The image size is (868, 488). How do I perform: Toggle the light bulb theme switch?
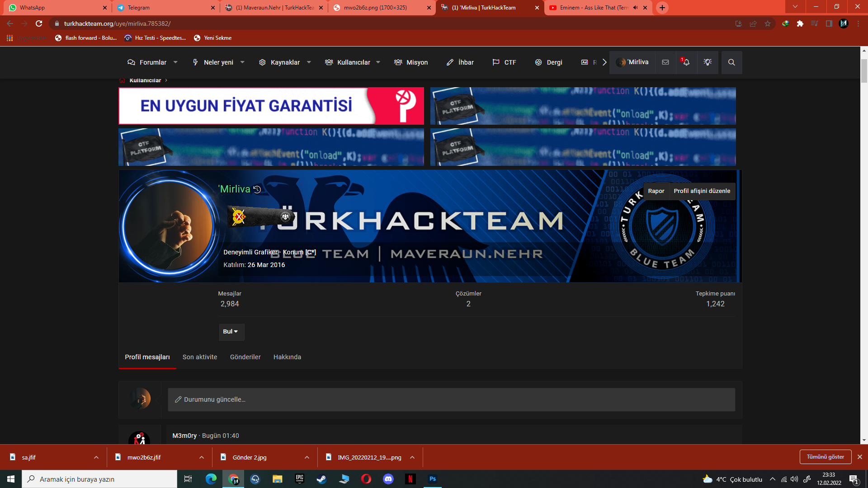pyautogui.click(x=708, y=62)
